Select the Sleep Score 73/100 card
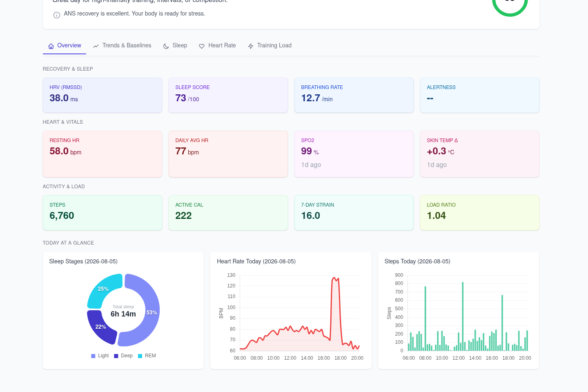Screen dimensions: 588x392 point(228,95)
